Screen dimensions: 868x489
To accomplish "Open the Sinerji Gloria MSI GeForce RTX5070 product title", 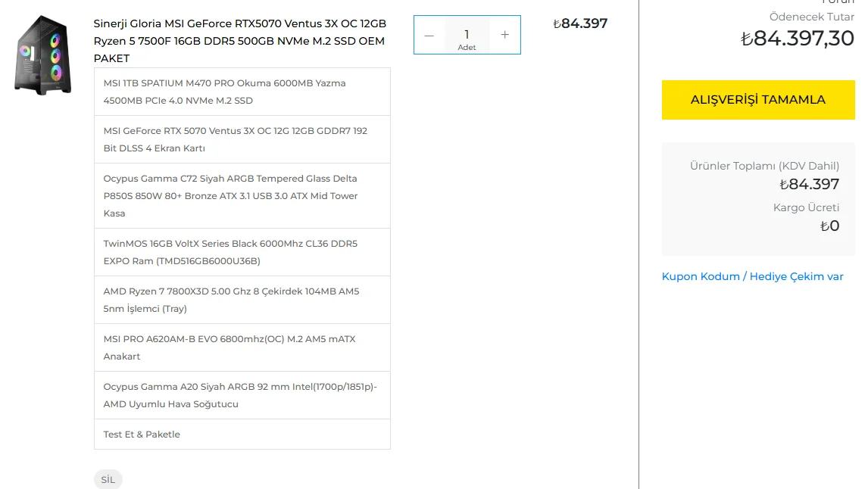I will (x=239, y=41).
